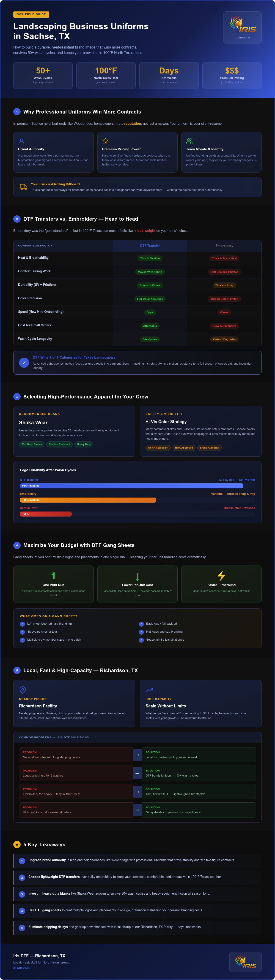Click the Team Morale group icon
275x980 pixels.
(189, 141)
